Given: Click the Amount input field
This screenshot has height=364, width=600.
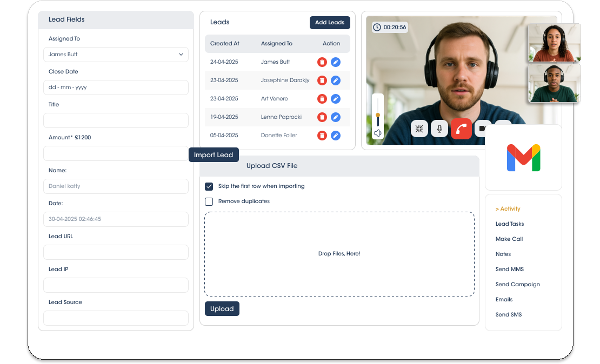Looking at the screenshot, I should 116,153.
